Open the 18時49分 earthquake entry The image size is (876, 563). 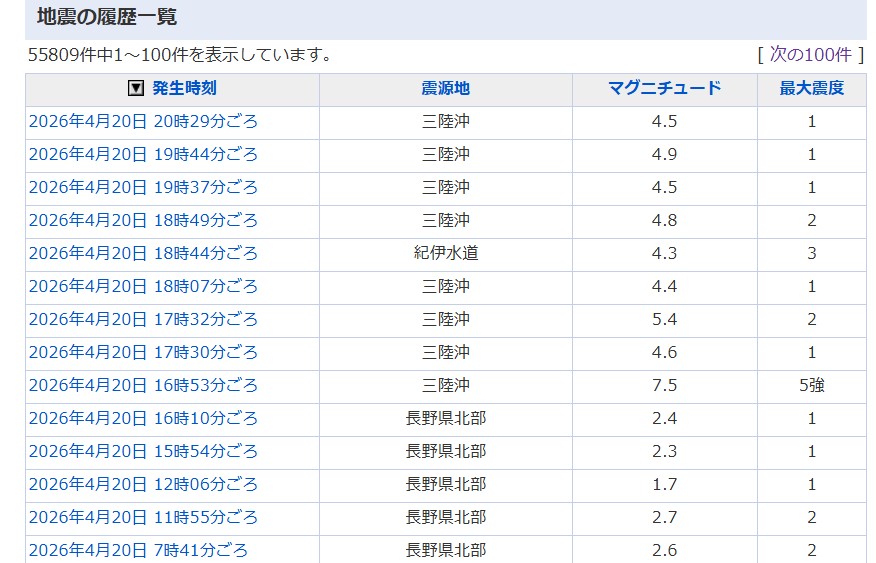coord(143,221)
